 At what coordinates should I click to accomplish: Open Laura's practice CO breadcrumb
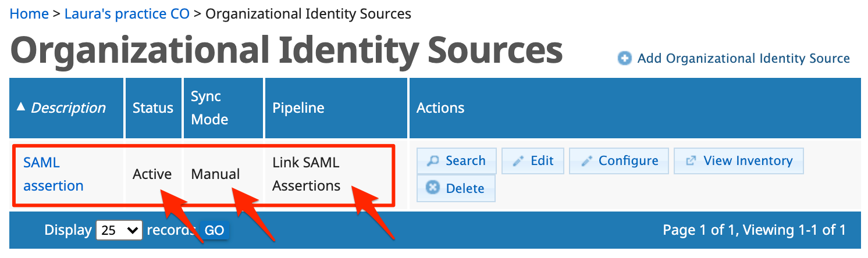[127, 13]
